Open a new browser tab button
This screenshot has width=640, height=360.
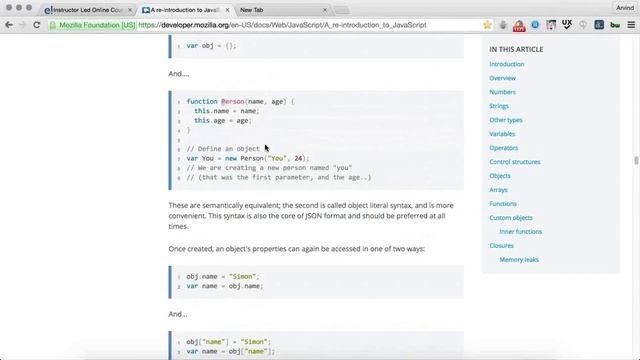point(342,10)
